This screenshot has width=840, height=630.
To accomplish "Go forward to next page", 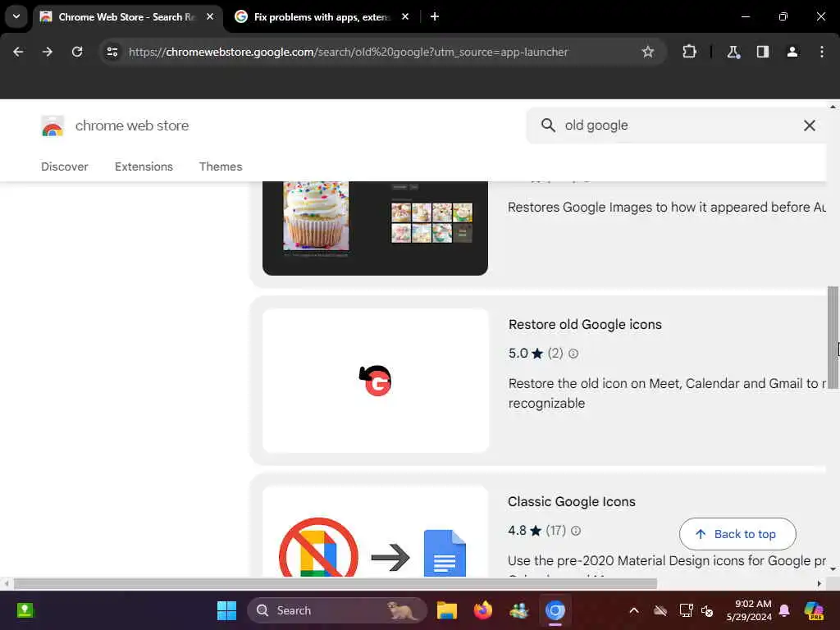I will pos(47,52).
